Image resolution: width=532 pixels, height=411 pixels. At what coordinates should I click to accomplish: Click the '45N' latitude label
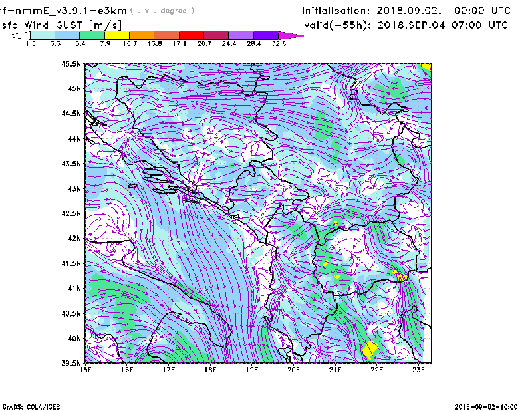pyautogui.click(x=74, y=88)
